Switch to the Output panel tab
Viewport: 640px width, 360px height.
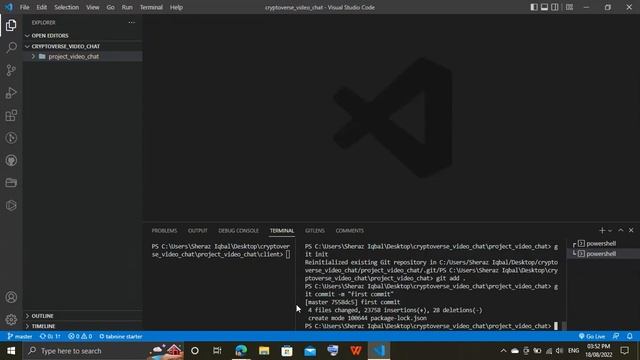point(198,231)
